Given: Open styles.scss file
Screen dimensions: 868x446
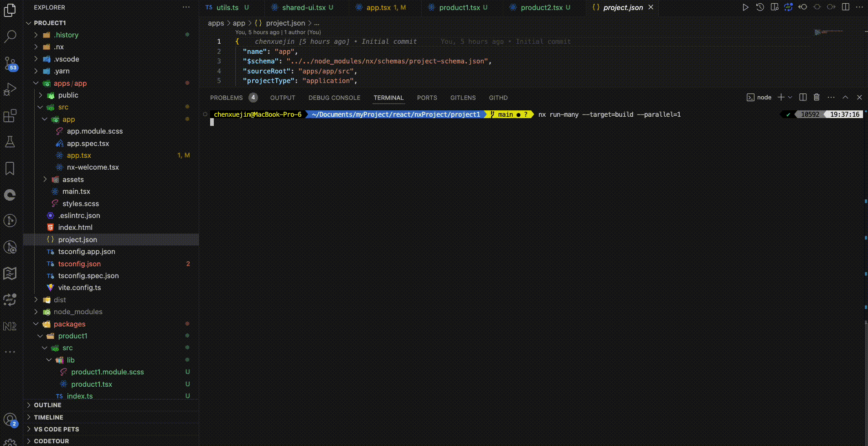Looking at the screenshot, I should coord(111,203).
